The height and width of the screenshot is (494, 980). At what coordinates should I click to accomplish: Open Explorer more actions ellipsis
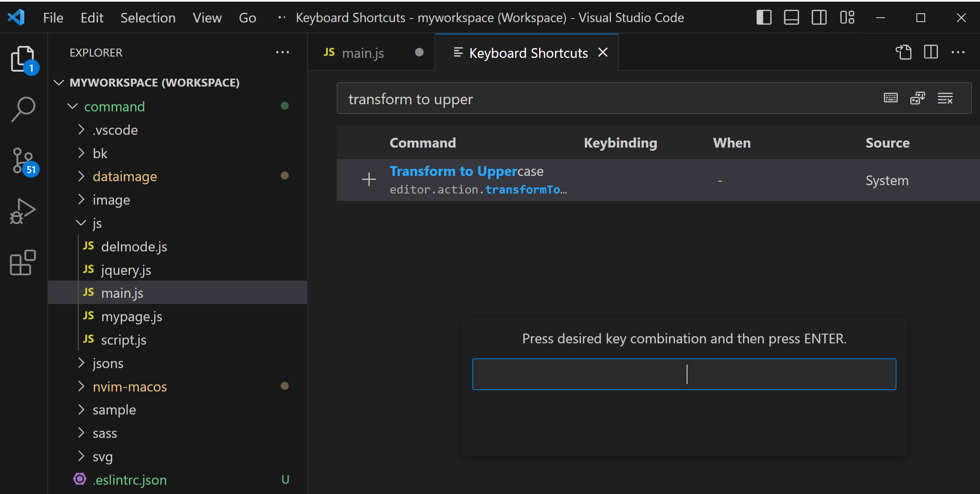(x=282, y=53)
